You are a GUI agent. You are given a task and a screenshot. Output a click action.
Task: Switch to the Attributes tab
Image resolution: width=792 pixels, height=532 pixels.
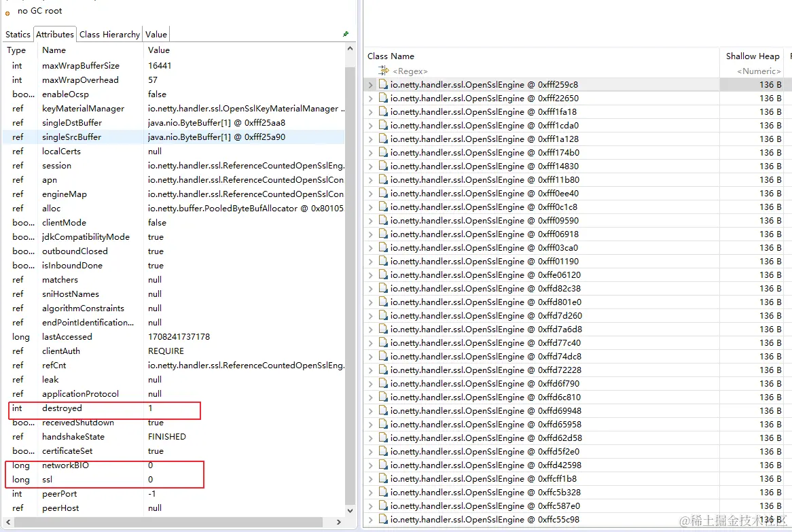(55, 35)
